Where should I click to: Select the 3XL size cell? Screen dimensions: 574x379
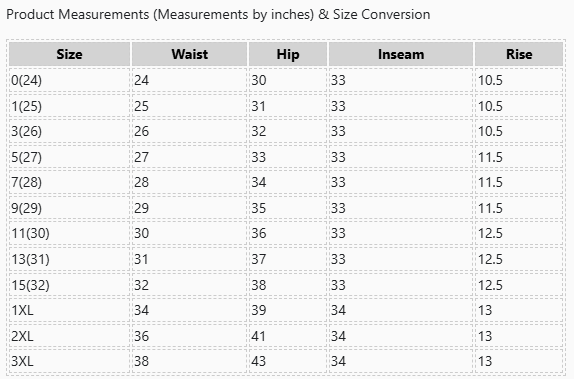70,361
